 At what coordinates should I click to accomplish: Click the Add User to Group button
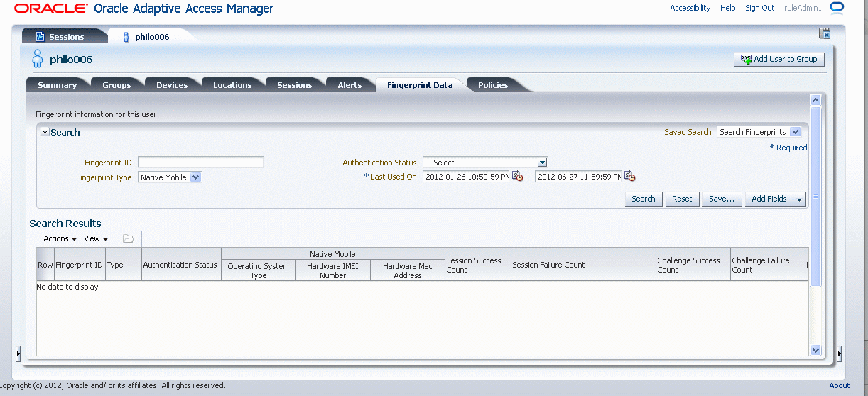[x=779, y=59]
